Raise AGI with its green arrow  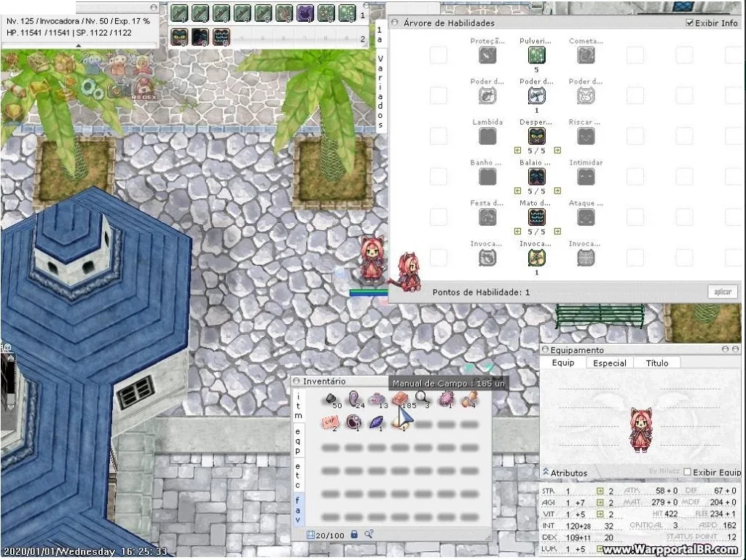(600, 502)
